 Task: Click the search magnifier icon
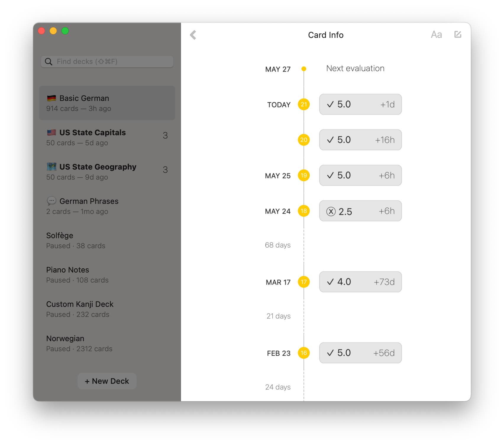click(49, 62)
